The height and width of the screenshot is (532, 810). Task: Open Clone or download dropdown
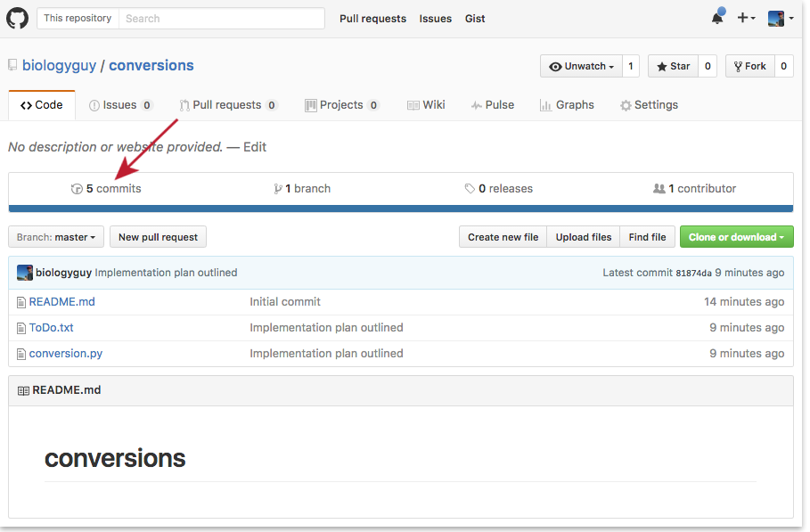click(737, 237)
